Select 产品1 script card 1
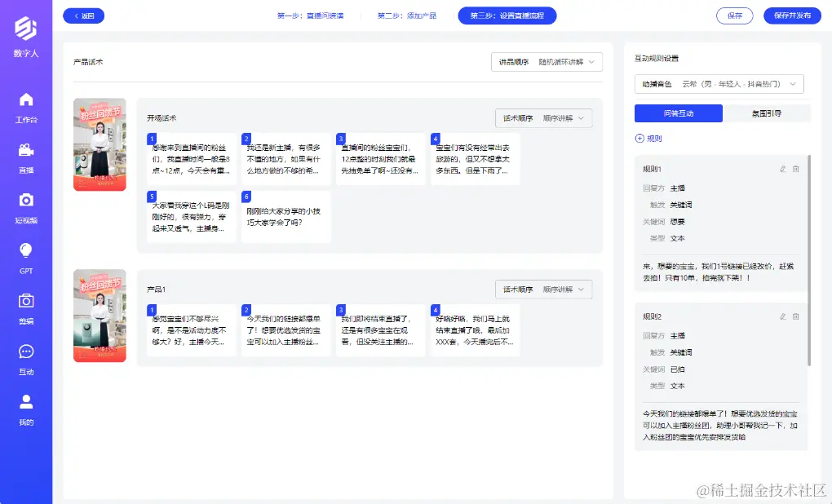 coord(192,330)
